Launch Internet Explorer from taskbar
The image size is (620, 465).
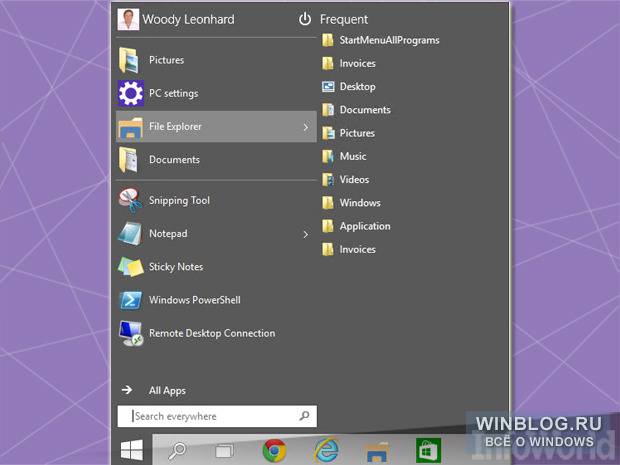click(x=327, y=450)
